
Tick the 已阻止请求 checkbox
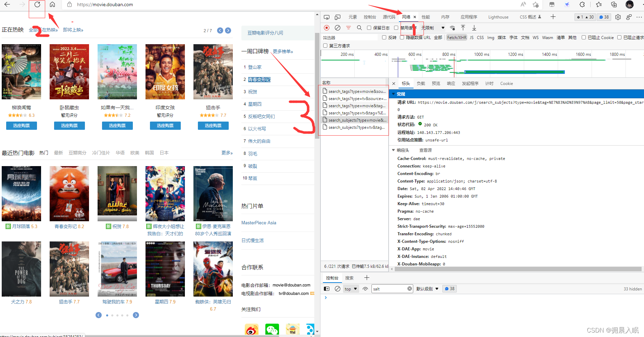(x=619, y=37)
